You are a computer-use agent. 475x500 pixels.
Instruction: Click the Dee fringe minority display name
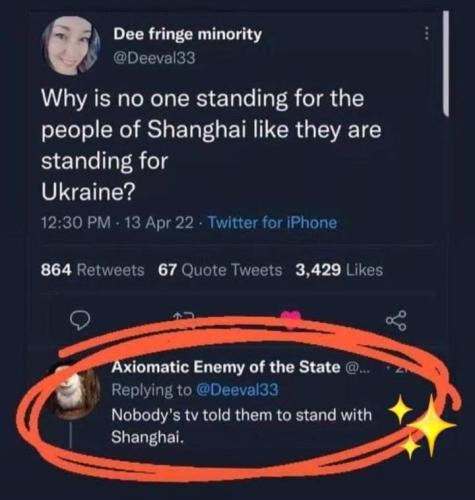click(188, 34)
